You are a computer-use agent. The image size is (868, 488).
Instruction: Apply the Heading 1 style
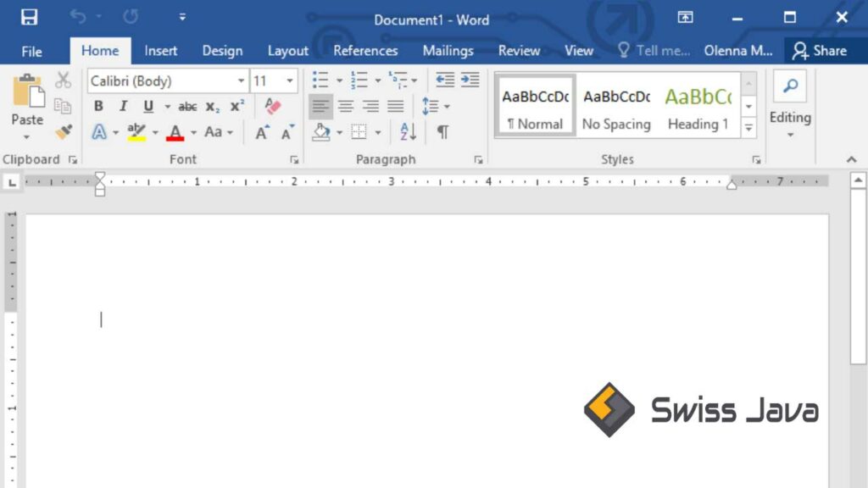tap(698, 105)
